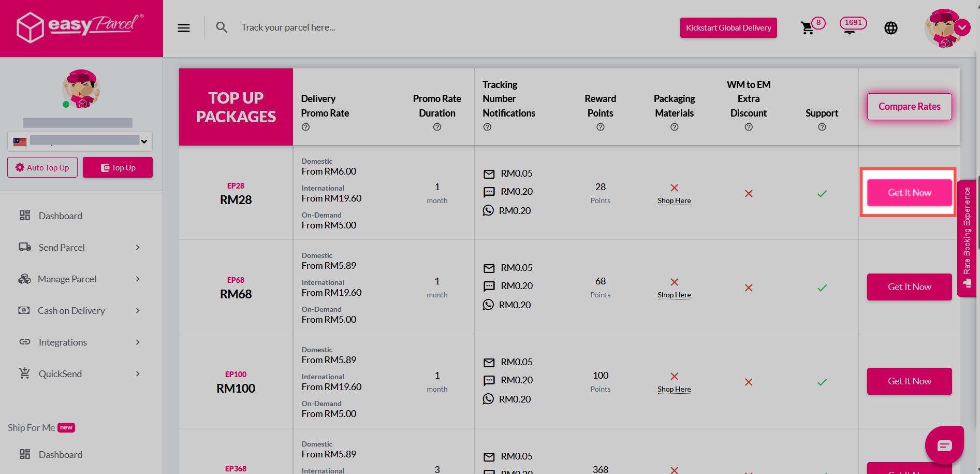Click Get It Now for RM68
Viewport: 980px width, 474px height.
pos(910,287)
